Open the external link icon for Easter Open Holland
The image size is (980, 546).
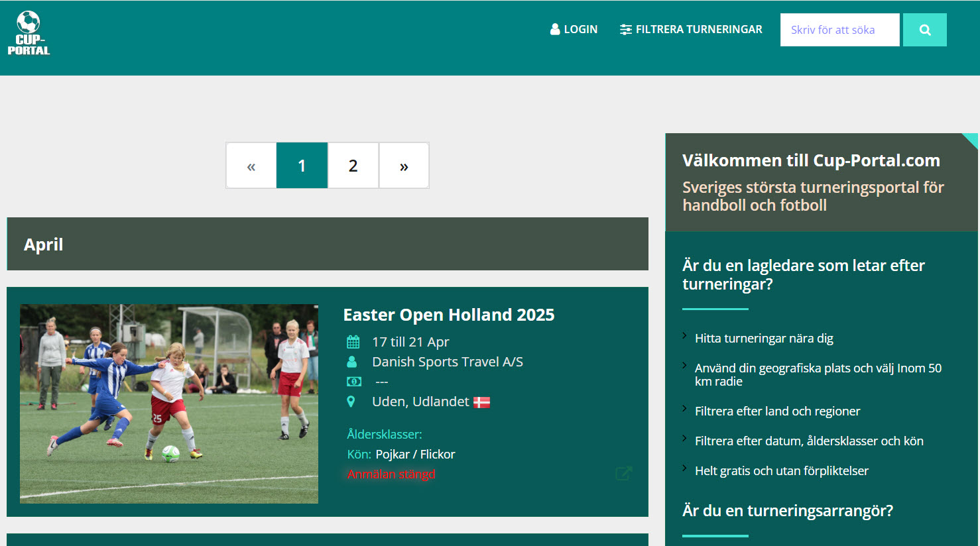(623, 473)
